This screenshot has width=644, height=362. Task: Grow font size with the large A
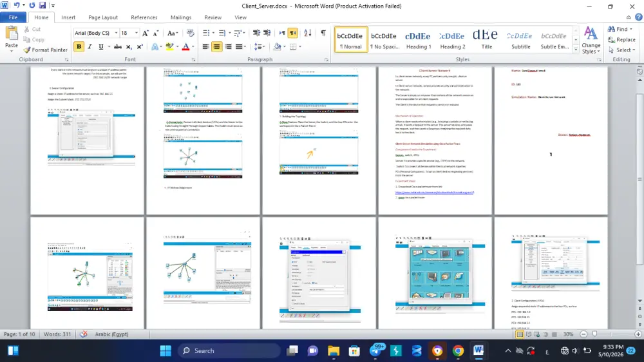click(145, 33)
